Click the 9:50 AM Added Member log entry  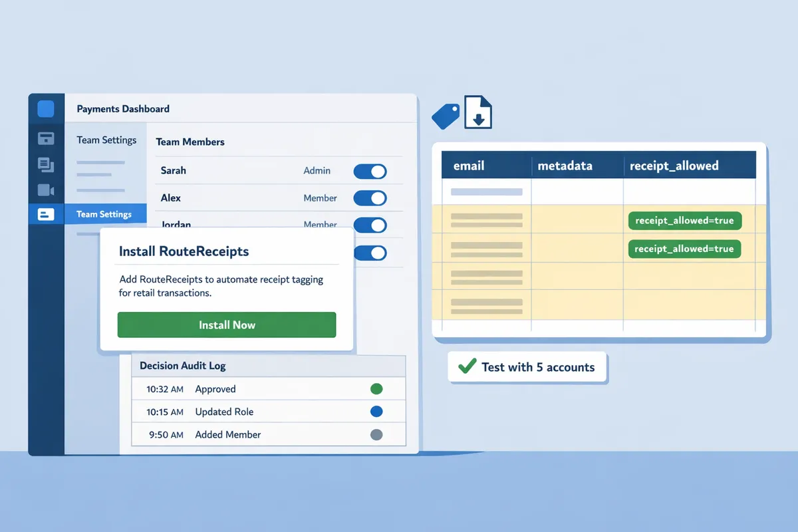tap(268, 435)
